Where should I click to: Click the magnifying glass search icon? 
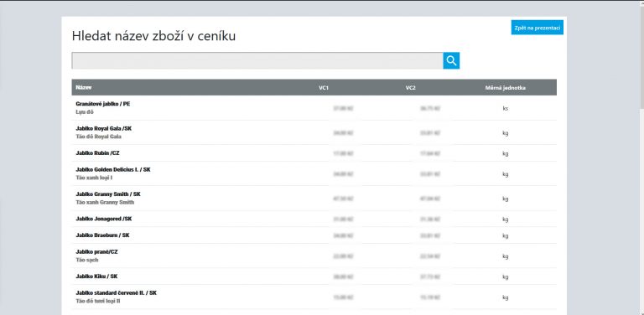(x=451, y=60)
